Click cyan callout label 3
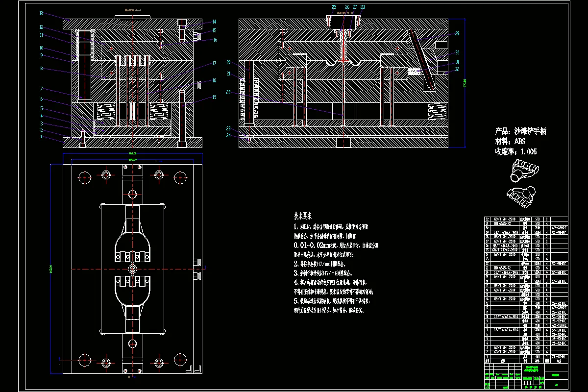The image size is (588, 392). [x=42, y=123]
